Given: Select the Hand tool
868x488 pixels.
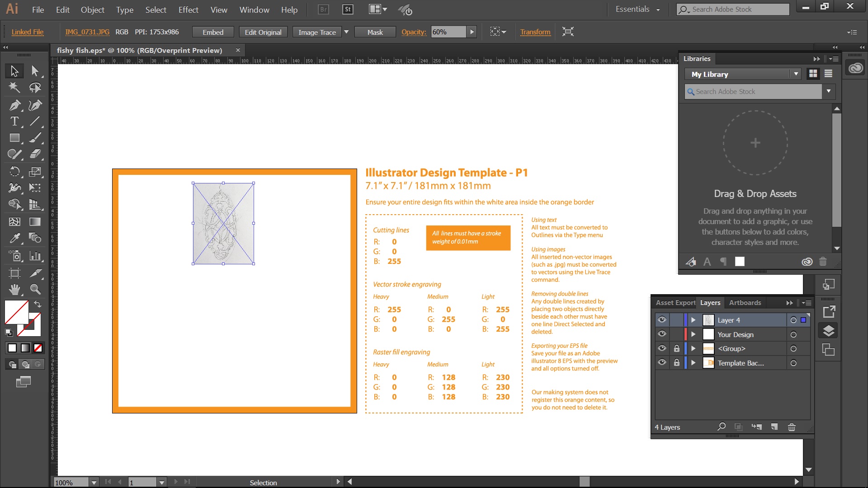Looking at the screenshot, I should [14, 289].
